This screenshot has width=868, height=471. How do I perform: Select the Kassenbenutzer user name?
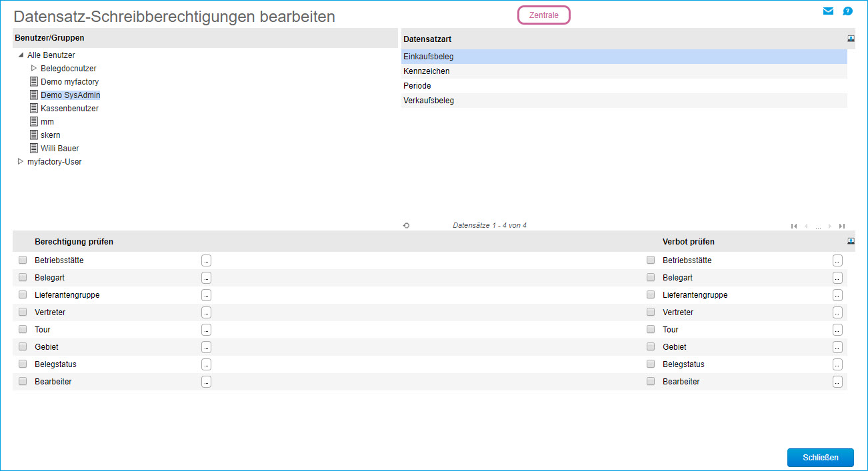pos(69,108)
